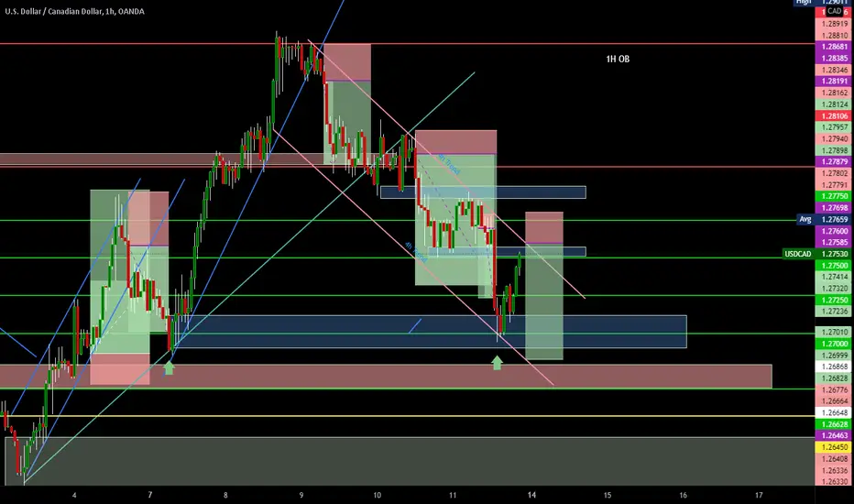This screenshot has width=854, height=504.
Task: Click date label 11 on time axis
Action: pyautogui.click(x=453, y=495)
